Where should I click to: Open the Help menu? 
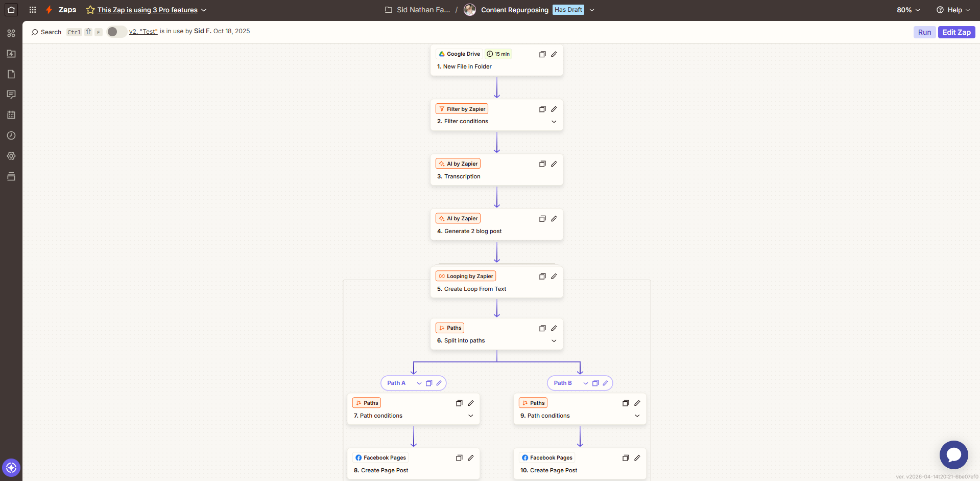[x=953, y=10]
